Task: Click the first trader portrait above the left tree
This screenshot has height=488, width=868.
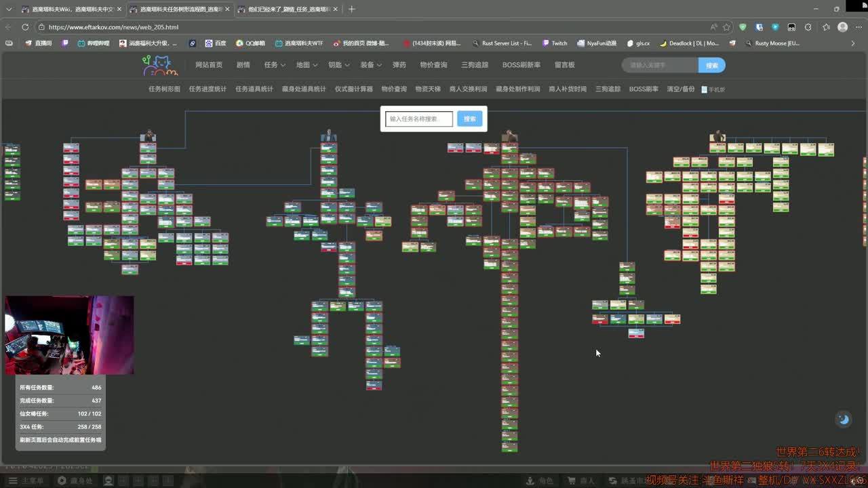Action: 148,136
